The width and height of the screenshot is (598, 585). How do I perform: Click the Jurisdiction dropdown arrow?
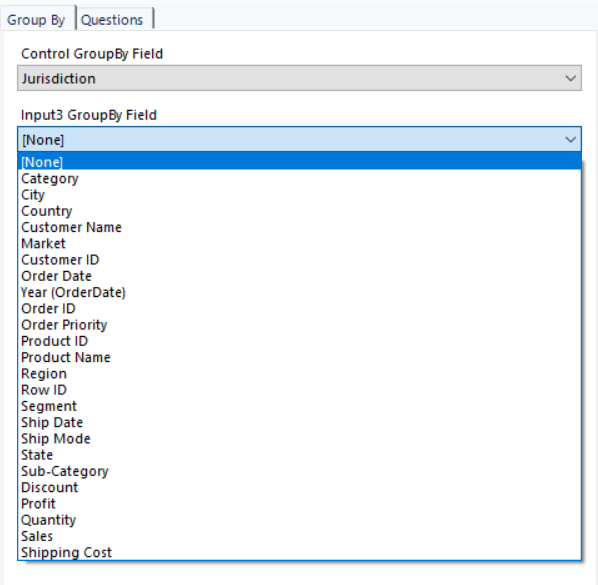pyautogui.click(x=570, y=78)
